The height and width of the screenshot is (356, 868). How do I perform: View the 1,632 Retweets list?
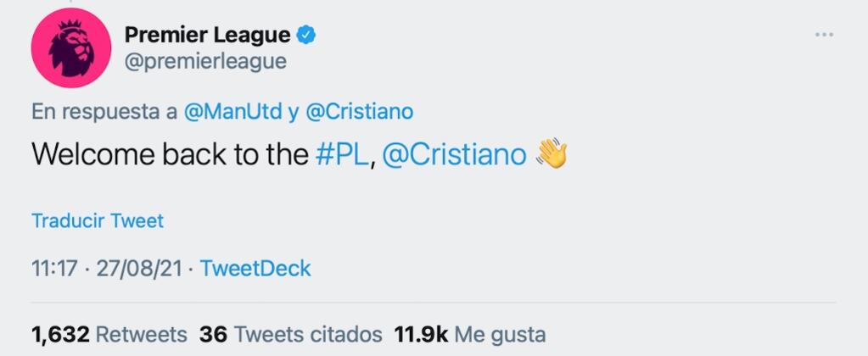[x=109, y=335]
